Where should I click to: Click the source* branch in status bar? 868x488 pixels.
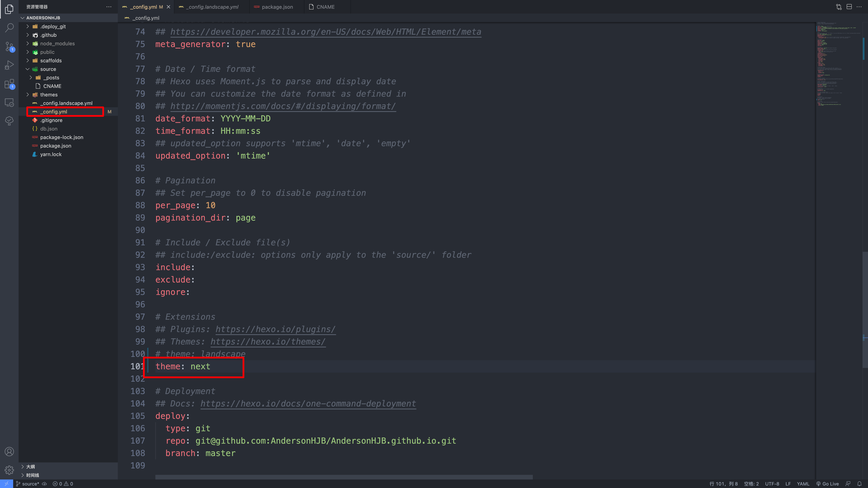pos(28,484)
